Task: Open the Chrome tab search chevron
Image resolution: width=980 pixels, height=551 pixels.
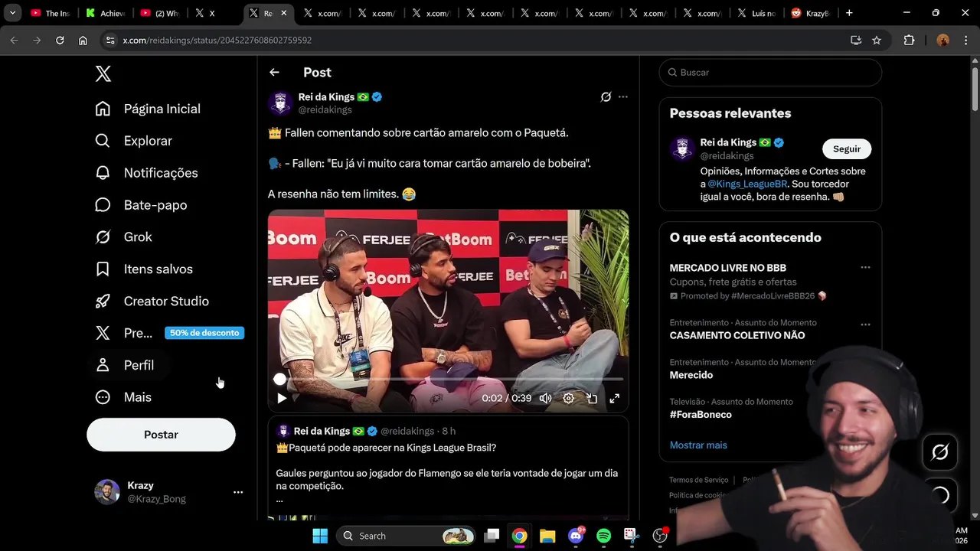Action: click(x=12, y=13)
